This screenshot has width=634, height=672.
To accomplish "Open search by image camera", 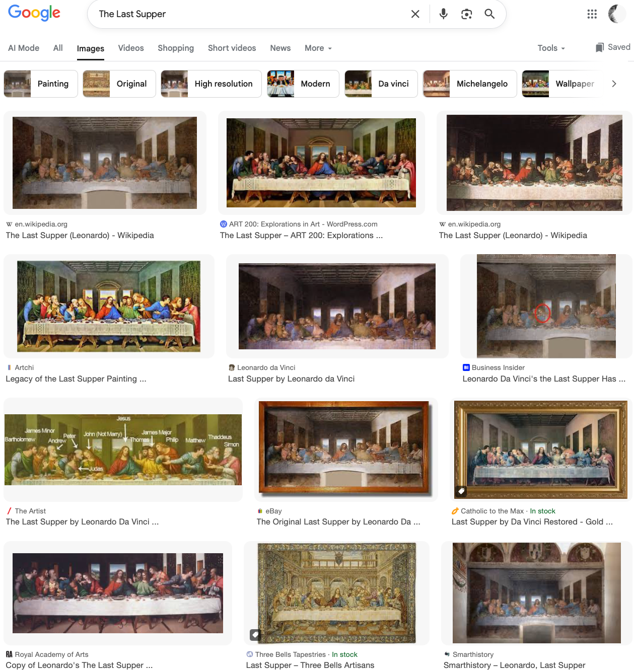I will [466, 14].
